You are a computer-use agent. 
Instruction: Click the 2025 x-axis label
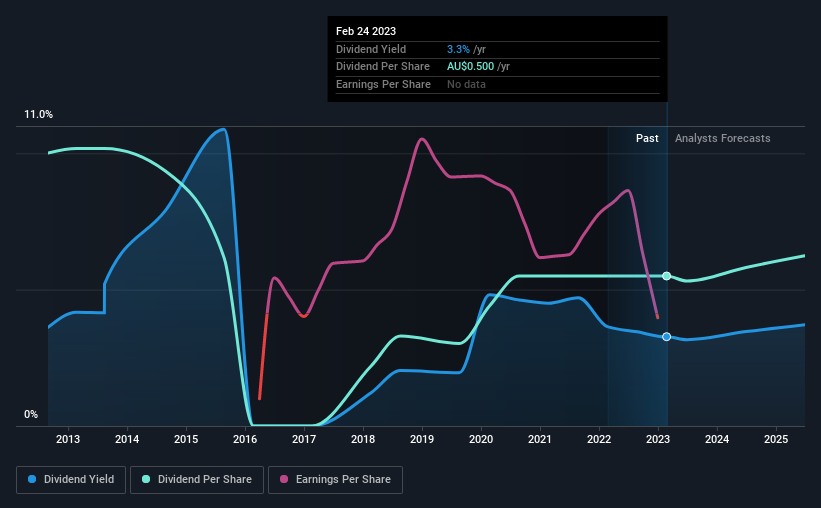point(776,439)
